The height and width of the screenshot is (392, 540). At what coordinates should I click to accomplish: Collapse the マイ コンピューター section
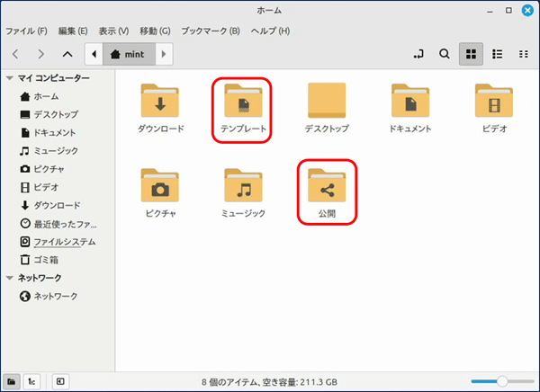pos(10,78)
